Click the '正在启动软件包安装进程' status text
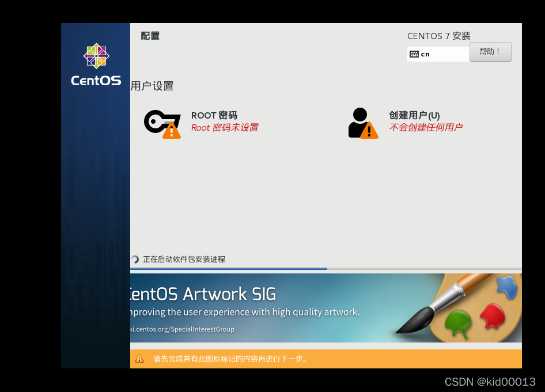The image size is (545, 392). click(x=184, y=260)
